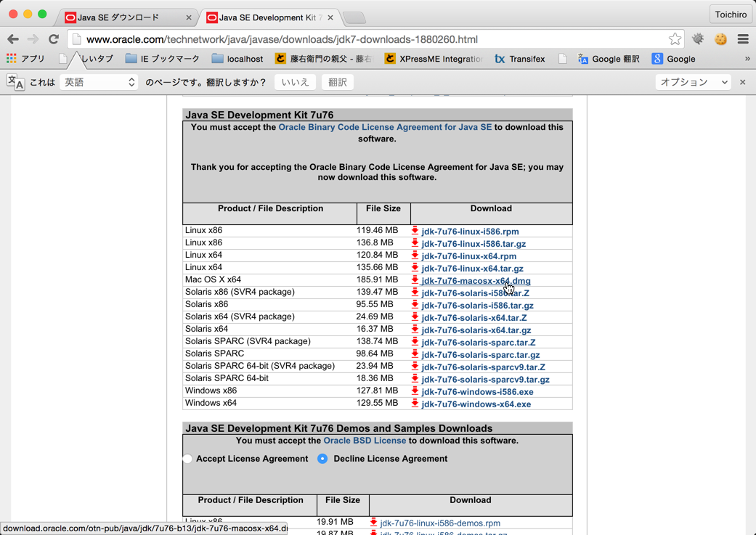Open the 藤右衛門の親父 bookmark
The width and height of the screenshot is (756, 535).
[x=324, y=59]
